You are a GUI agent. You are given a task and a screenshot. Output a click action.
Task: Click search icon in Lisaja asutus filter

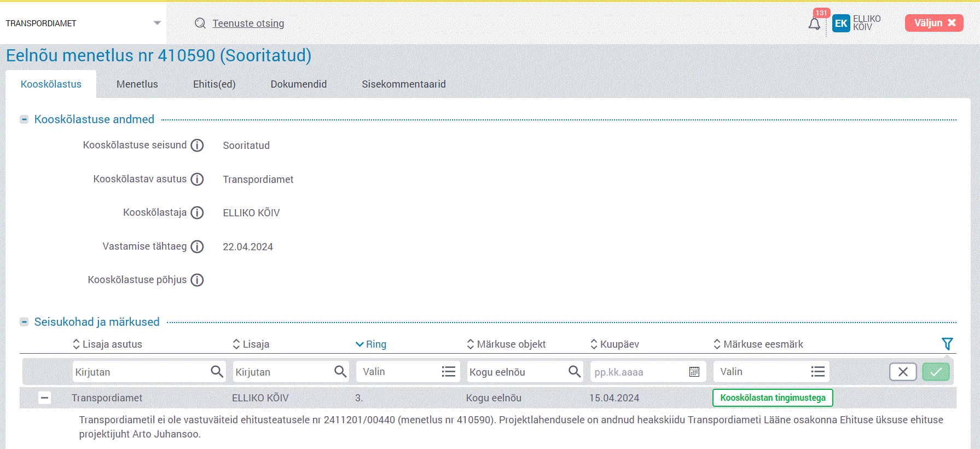(217, 372)
